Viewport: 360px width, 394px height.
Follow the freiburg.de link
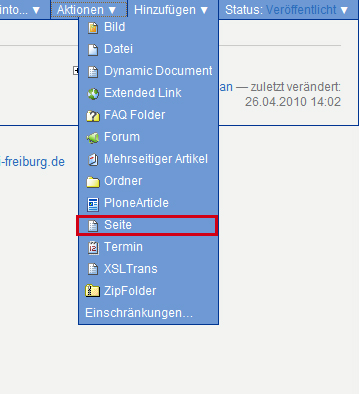32,162
